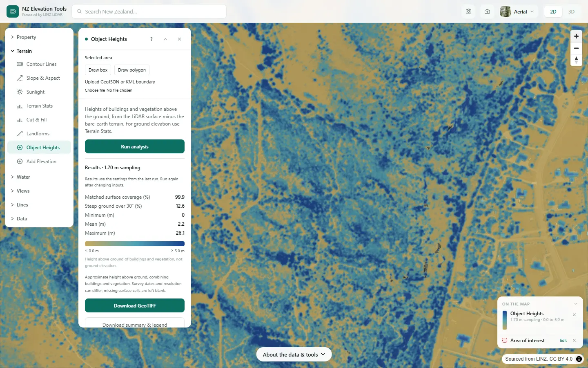Open the Landforms tool
The width and height of the screenshot is (588, 368).
tap(39, 134)
